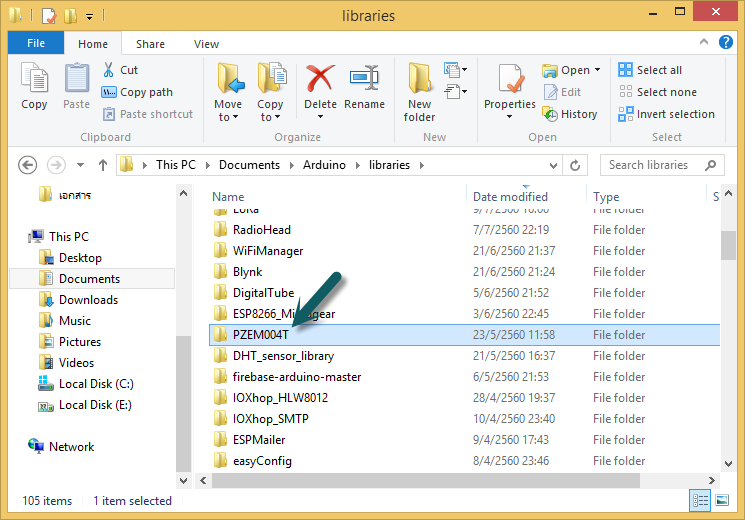Click Paste shortcut in ribbon
745x520 pixels.
click(148, 114)
